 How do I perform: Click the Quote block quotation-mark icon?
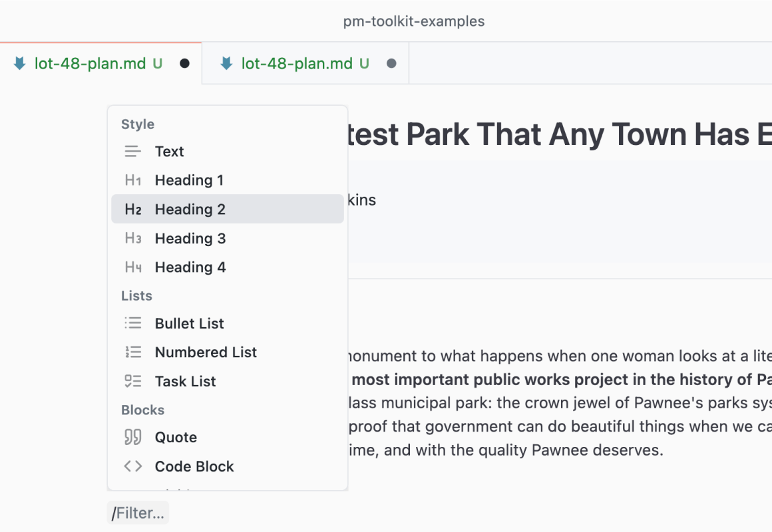point(133,438)
